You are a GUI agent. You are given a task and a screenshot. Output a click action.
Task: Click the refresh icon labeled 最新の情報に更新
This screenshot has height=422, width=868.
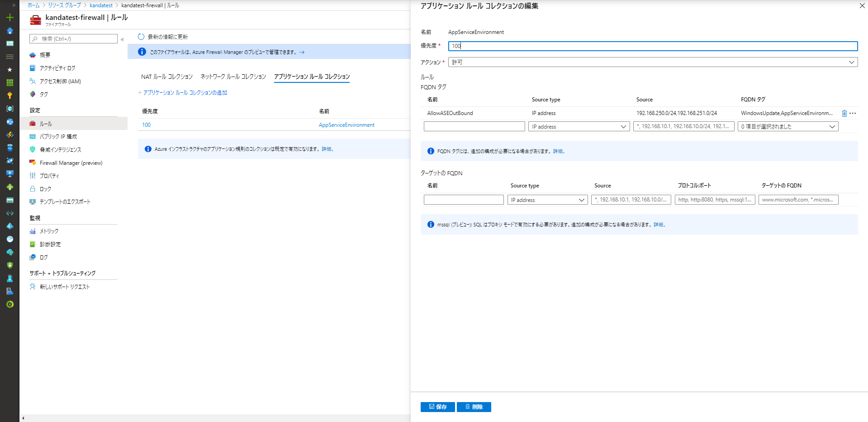coord(141,37)
